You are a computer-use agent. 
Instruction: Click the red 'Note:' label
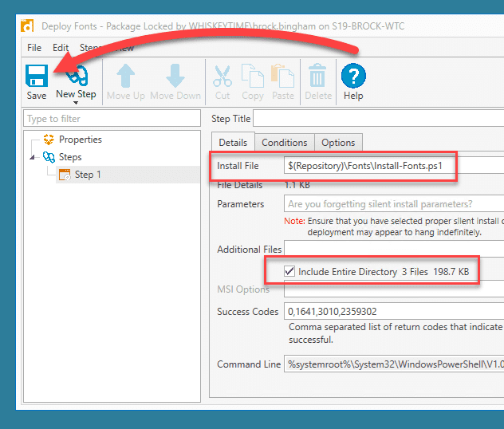tap(294, 221)
